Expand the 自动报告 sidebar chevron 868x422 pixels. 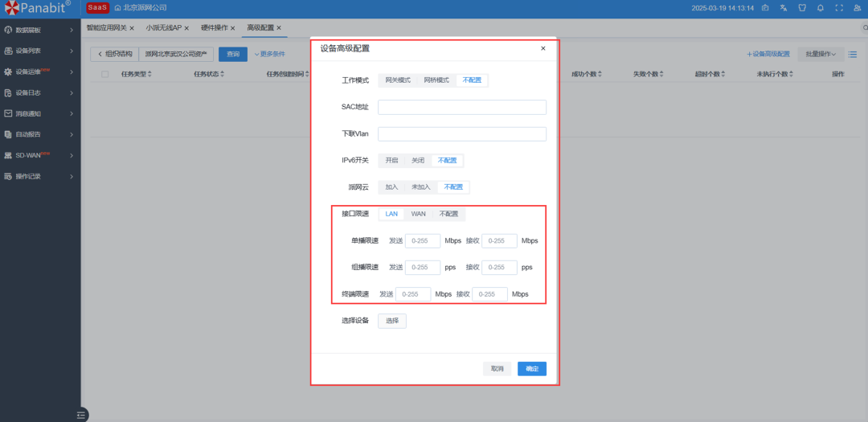click(x=72, y=134)
